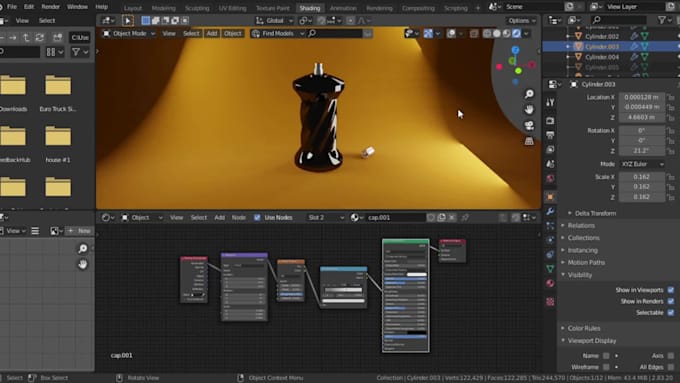Select Cylinder.004 in the outliner
680x383 pixels.
point(602,57)
